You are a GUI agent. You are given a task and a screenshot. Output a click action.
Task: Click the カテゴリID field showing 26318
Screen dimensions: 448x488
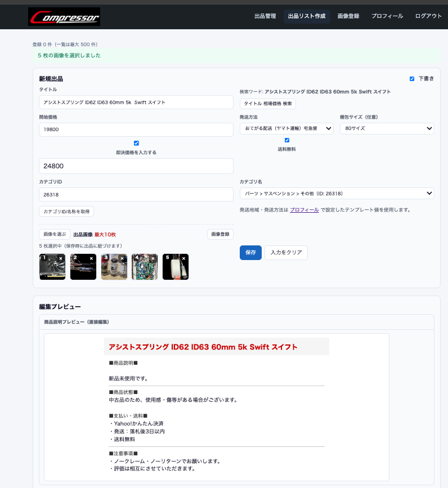pos(136,195)
